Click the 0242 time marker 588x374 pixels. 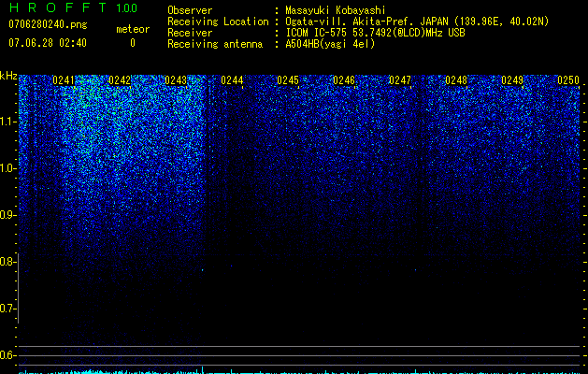point(120,80)
